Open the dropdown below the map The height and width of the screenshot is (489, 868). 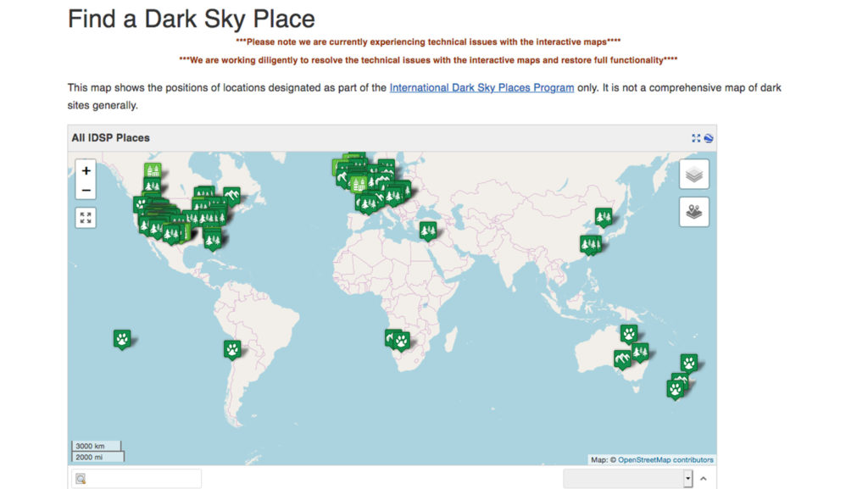coord(628,479)
